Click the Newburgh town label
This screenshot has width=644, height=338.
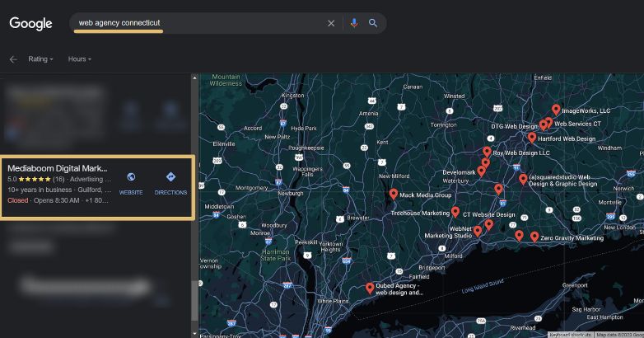pos(291,193)
